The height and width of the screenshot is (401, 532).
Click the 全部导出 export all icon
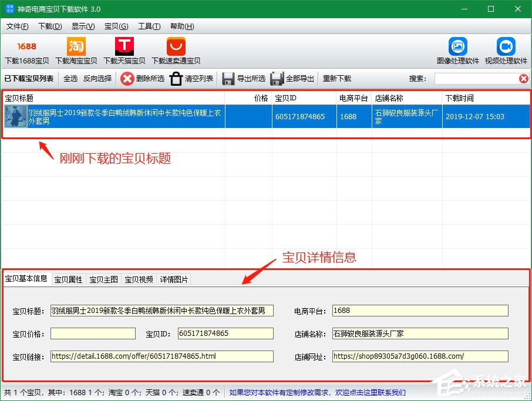coord(276,78)
